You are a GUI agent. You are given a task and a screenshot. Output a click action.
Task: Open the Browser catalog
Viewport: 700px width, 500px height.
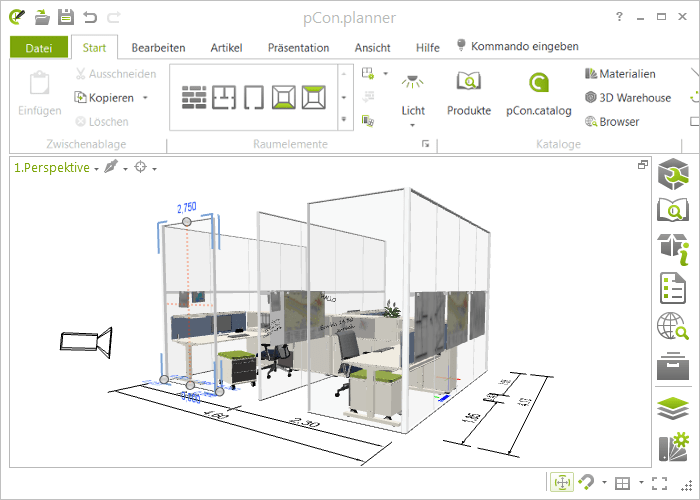coord(612,121)
